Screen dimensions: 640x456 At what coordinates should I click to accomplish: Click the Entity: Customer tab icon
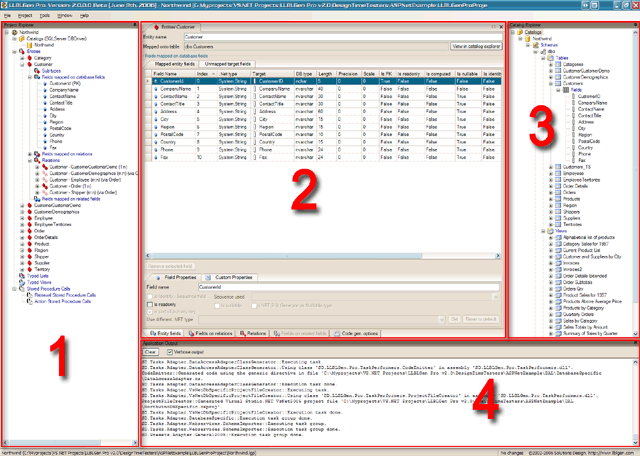tap(156, 27)
